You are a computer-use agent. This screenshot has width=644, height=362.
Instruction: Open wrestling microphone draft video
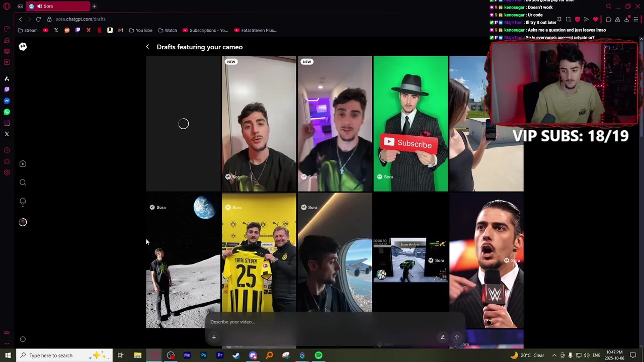(487, 260)
